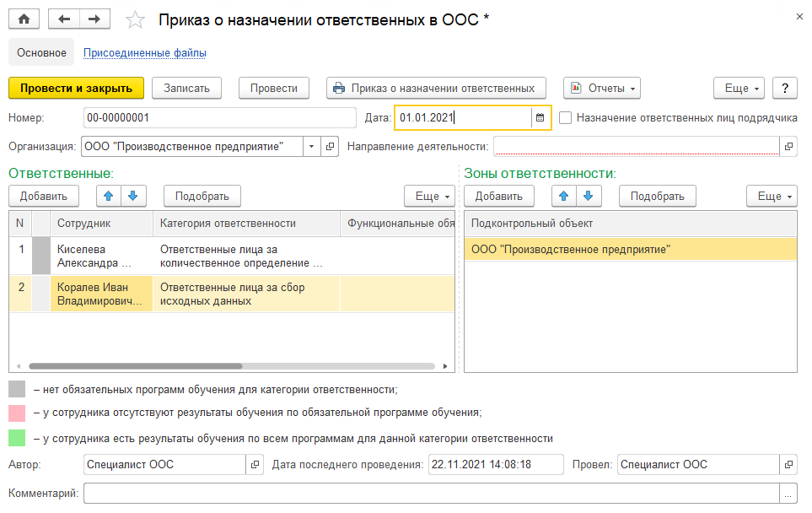Click the home icon in the toolbar
The width and height of the screenshot is (812, 513).
pyautogui.click(x=24, y=18)
